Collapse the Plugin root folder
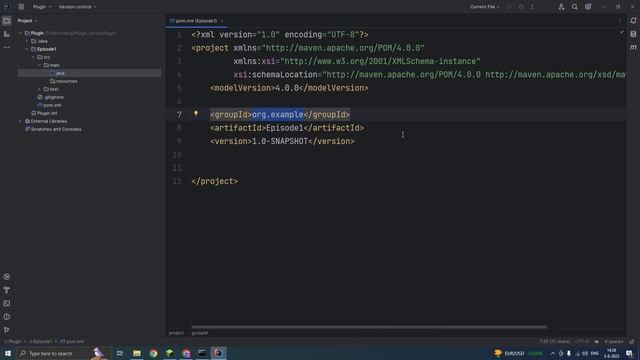The image size is (640, 360). pos(20,33)
